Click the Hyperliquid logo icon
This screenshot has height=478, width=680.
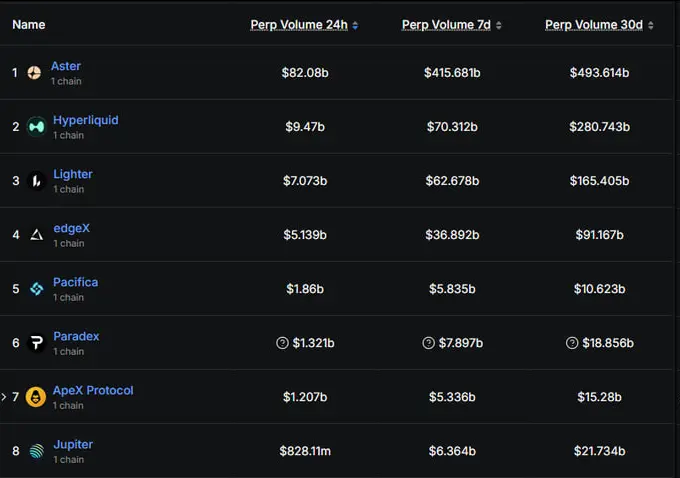click(36, 127)
